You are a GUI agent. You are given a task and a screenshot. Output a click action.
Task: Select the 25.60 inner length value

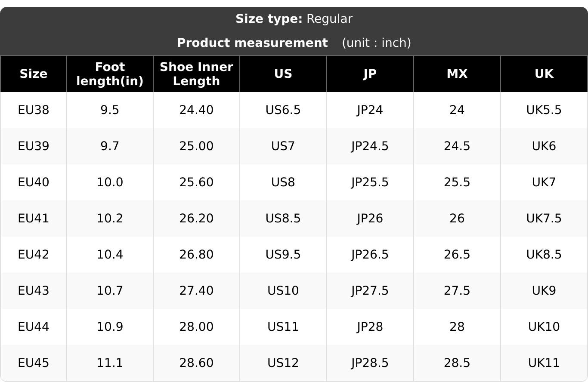tap(196, 182)
